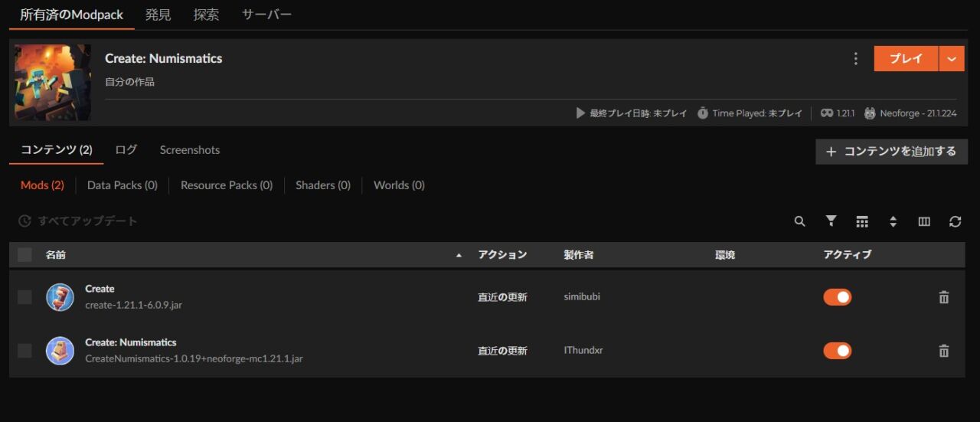Click 直近の更新 in the Numismatics row
This screenshot has width=980, height=422.
(502, 351)
